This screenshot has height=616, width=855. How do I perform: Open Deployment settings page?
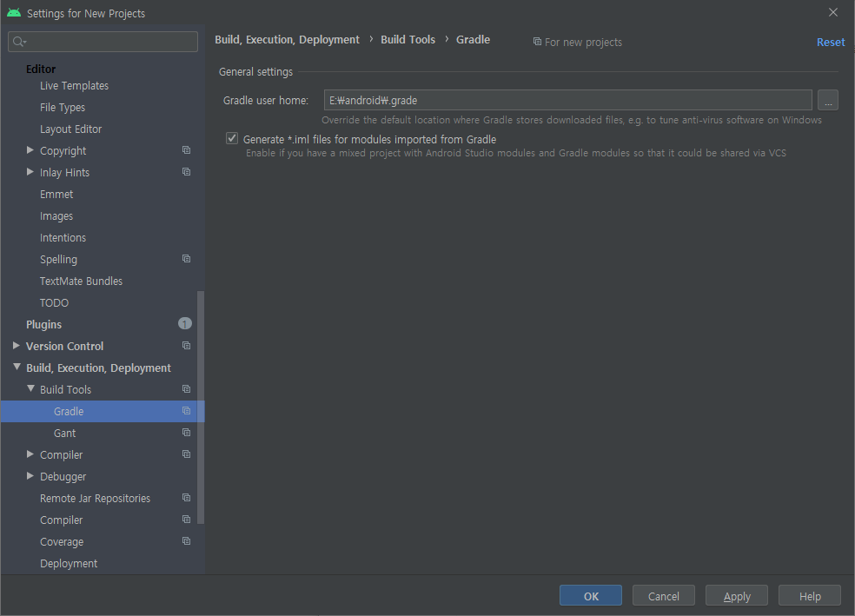click(x=69, y=564)
